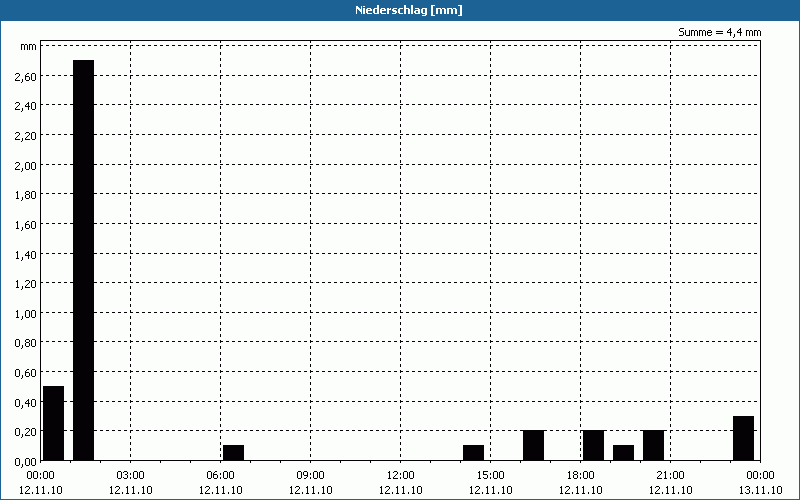Click the 12:00 time axis label
This screenshot has width=800, height=500.
coord(401,476)
